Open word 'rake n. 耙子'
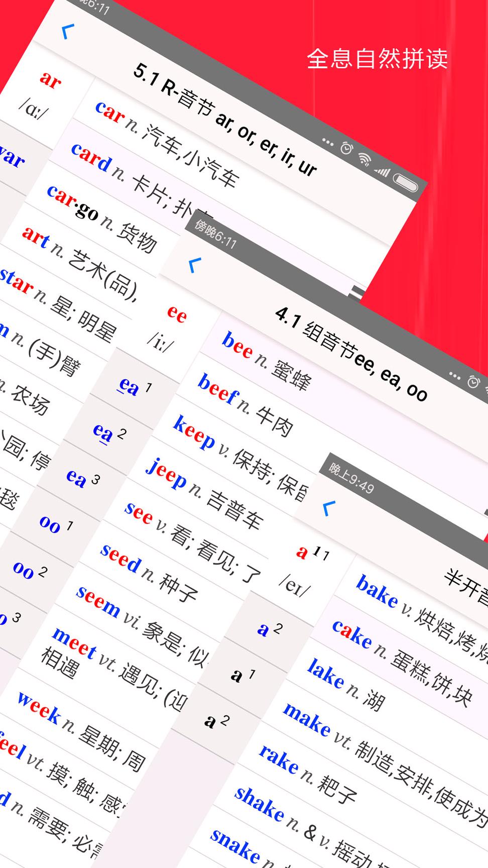The image size is (488, 868). pos(308,773)
